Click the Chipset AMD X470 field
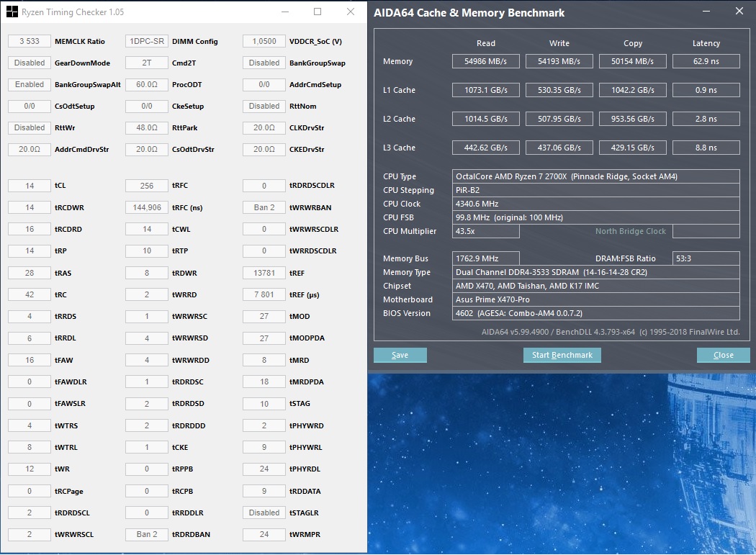The width and height of the screenshot is (756, 555). point(595,286)
